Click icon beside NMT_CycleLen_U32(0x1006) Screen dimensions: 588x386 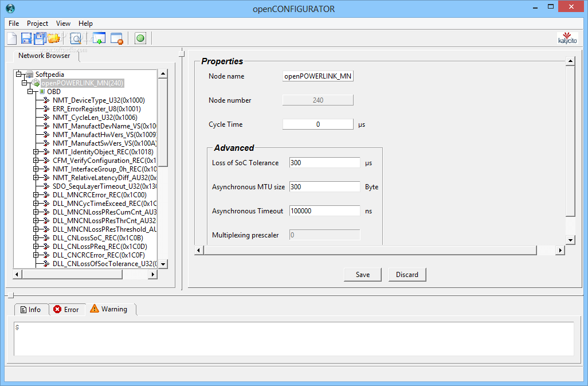point(46,118)
